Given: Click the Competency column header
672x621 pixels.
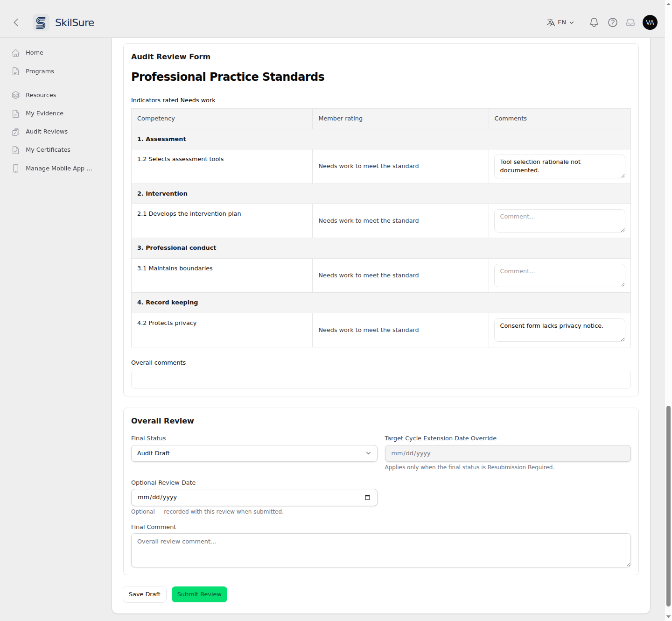Looking at the screenshot, I should pyautogui.click(x=222, y=119).
